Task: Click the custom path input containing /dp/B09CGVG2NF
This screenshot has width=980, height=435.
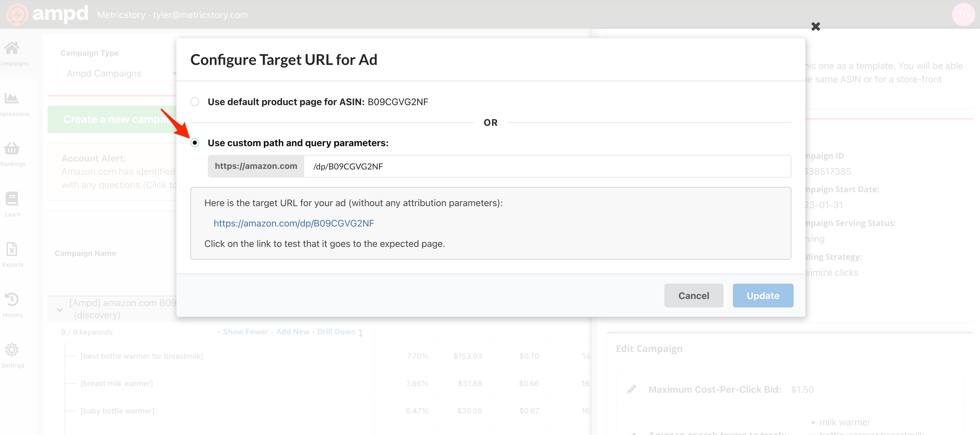Action: [547, 166]
